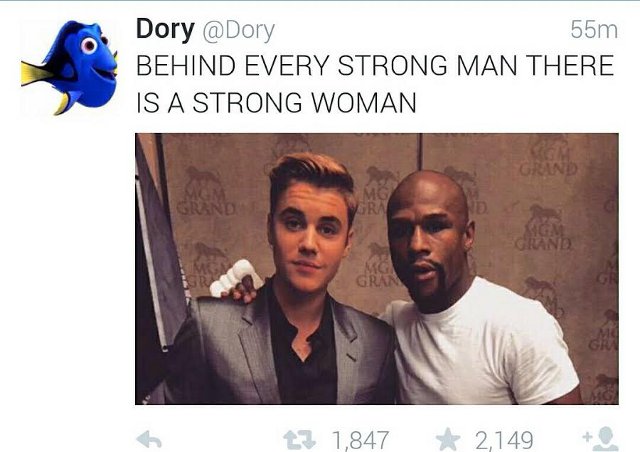The height and width of the screenshot is (452, 640).
Task: Select the bold Dory display name
Action: coord(165,29)
